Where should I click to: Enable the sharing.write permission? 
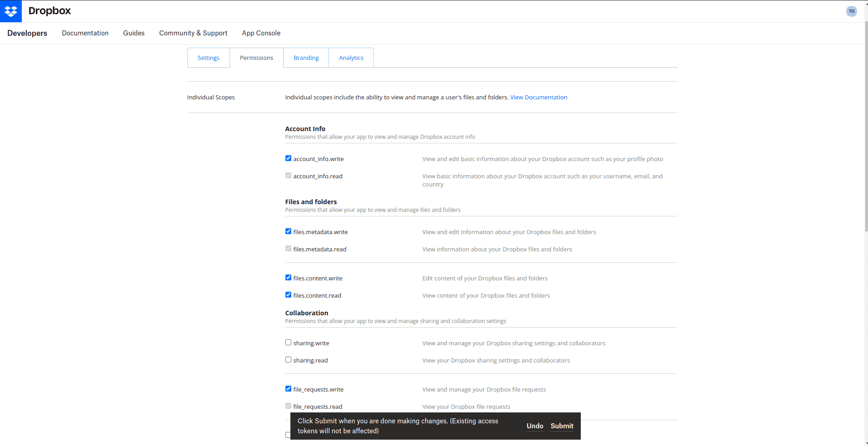288,342
